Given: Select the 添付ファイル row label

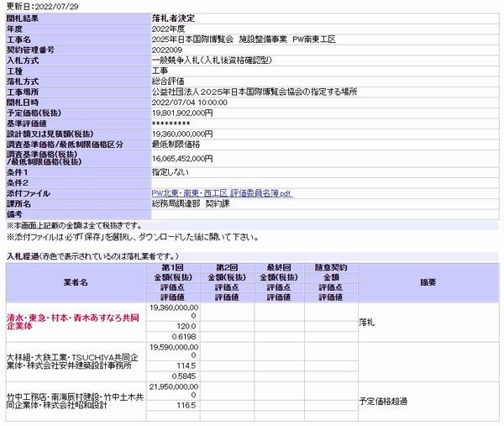Looking at the screenshot, I should [x=29, y=193].
